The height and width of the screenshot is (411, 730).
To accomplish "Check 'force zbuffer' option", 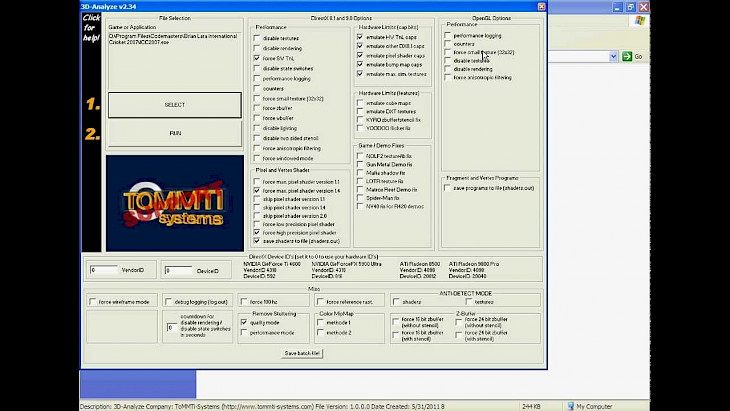I will coord(257,108).
